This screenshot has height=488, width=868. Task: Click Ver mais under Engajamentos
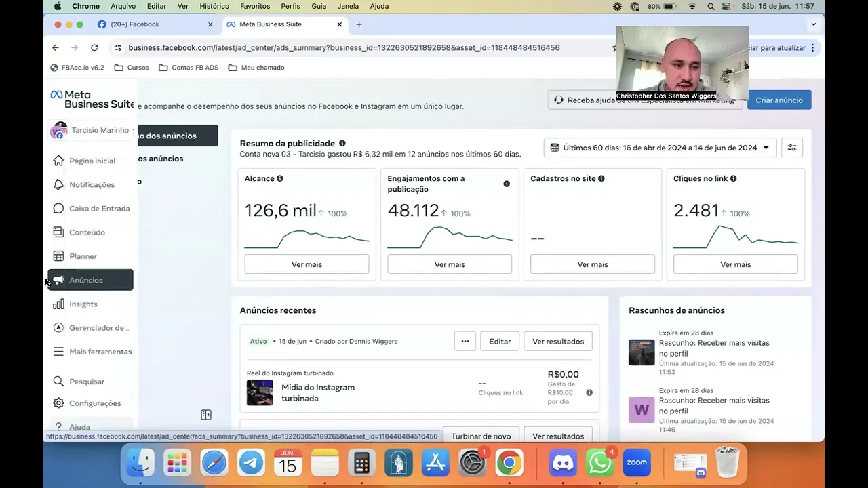click(450, 264)
